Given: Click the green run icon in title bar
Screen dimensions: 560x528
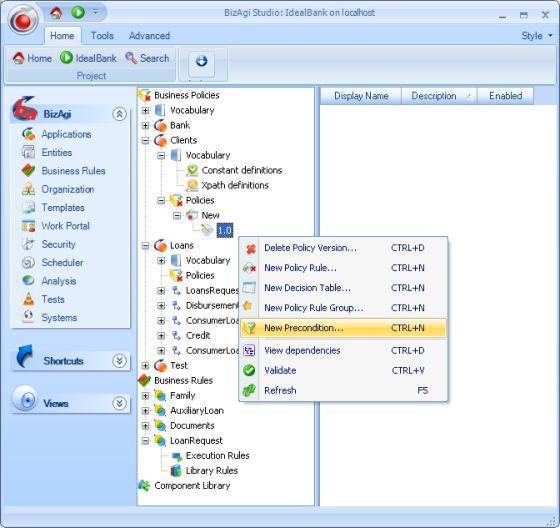Looking at the screenshot, I should (x=78, y=13).
